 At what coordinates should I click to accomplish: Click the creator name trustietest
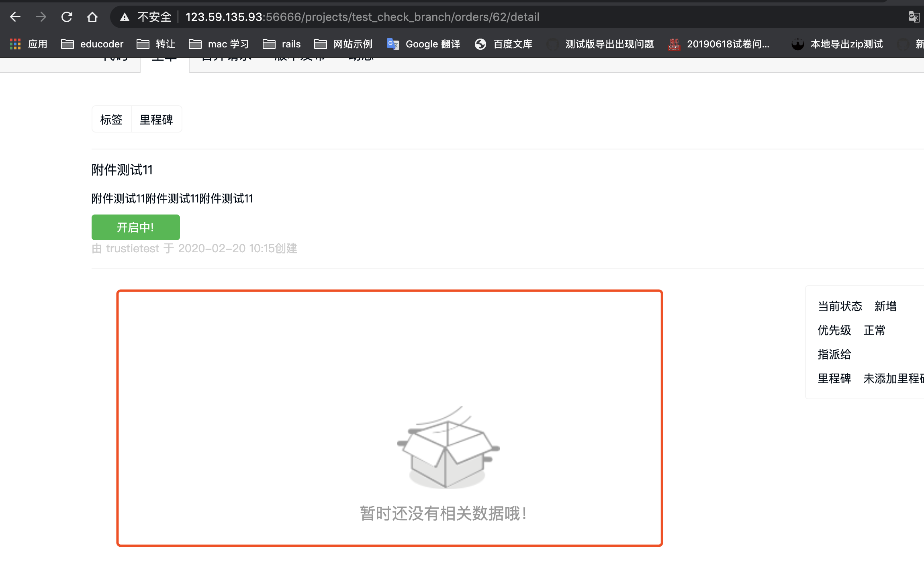click(x=133, y=248)
